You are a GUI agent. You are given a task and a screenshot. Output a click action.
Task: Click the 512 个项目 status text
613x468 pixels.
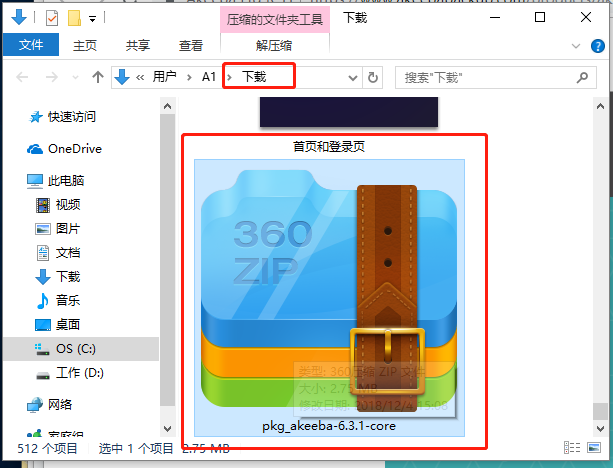[x=47, y=448]
